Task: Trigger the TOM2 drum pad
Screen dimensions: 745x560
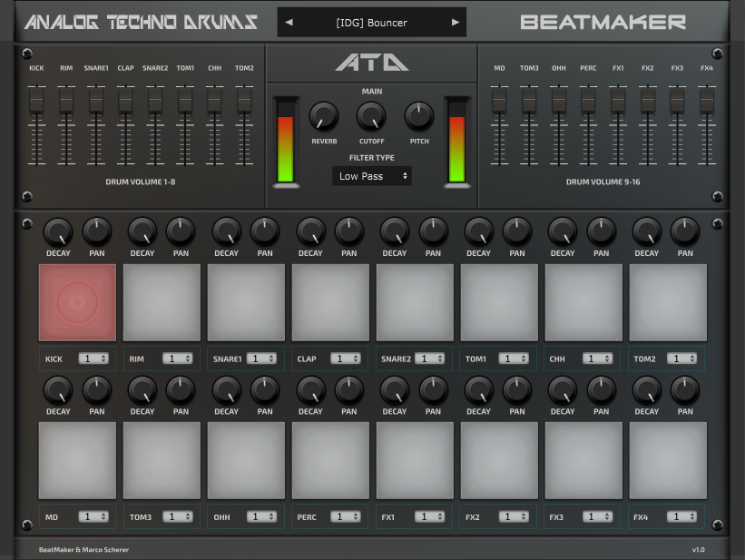Action: [x=668, y=302]
